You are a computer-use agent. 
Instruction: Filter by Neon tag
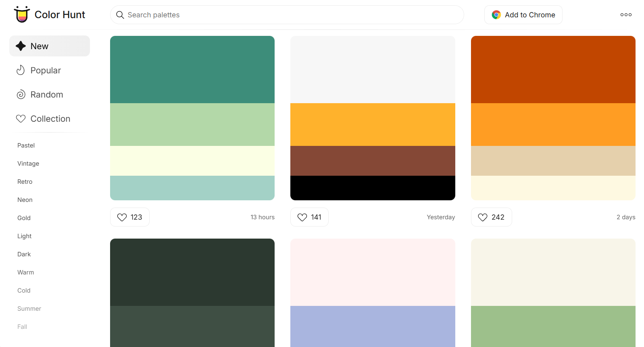click(25, 200)
